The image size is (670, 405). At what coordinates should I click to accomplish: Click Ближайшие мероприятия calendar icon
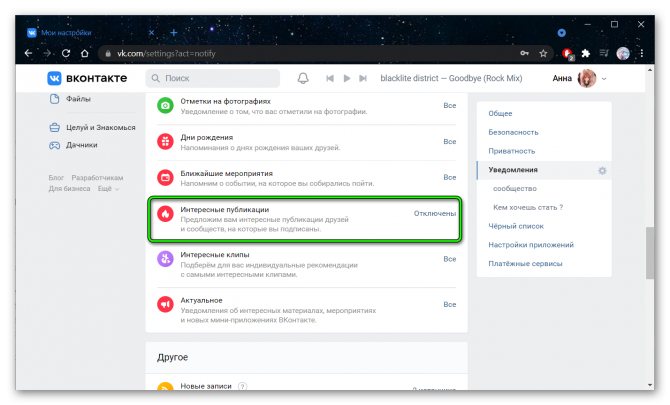click(x=165, y=177)
